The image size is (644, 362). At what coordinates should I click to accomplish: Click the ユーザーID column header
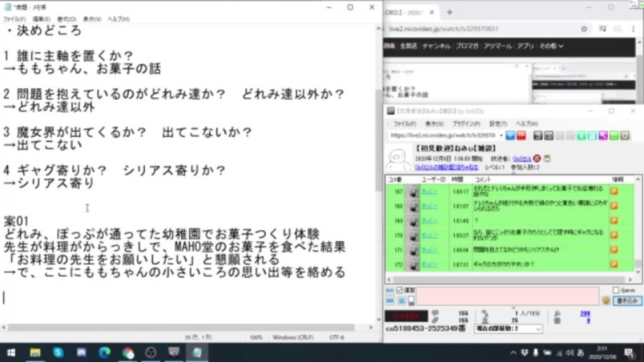(x=433, y=180)
